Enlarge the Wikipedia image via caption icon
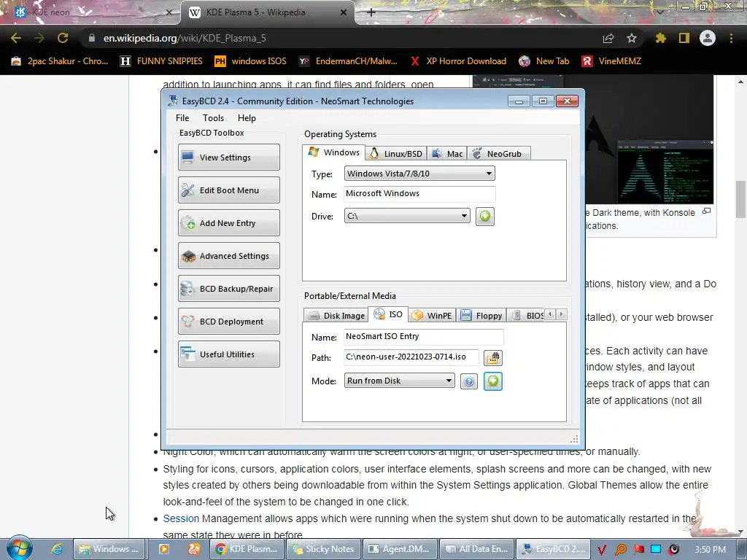This screenshot has width=747, height=560. coord(706,211)
